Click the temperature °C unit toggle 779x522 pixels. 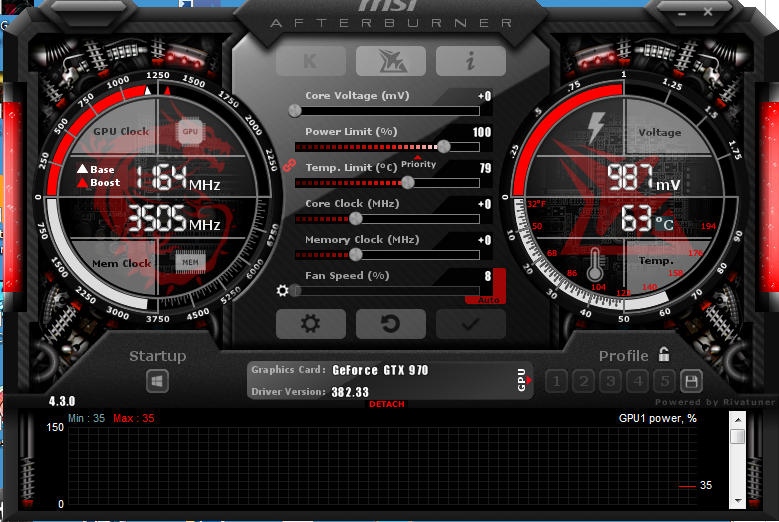pos(664,224)
